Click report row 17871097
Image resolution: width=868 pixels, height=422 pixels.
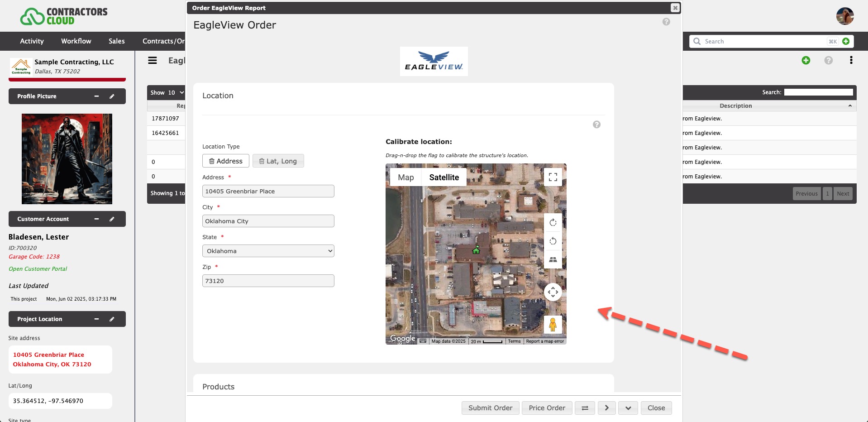click(x=166, y=119)
